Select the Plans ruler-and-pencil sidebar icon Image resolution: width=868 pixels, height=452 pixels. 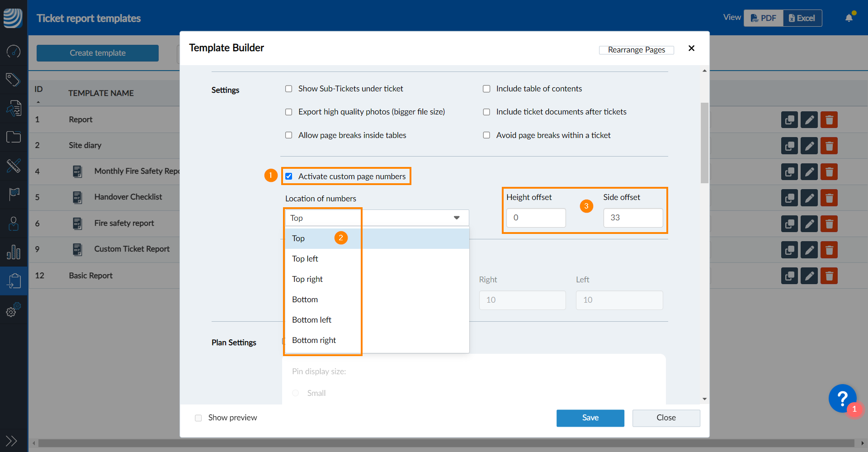click(14, 166)
